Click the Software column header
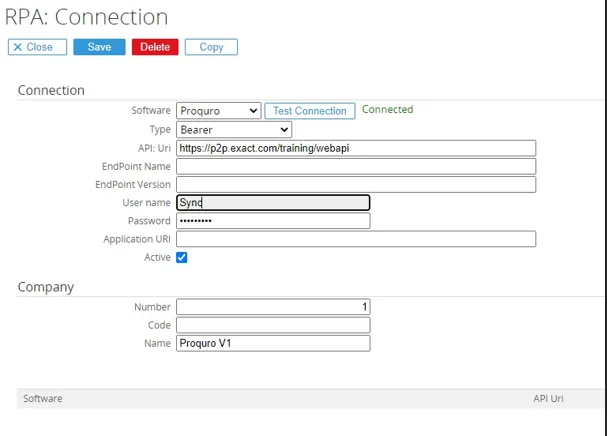 [x=43, y=398]
